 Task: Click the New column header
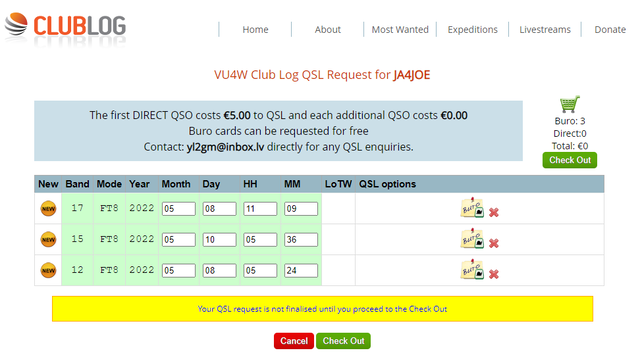pyautogui.click(x=48, y=184)
